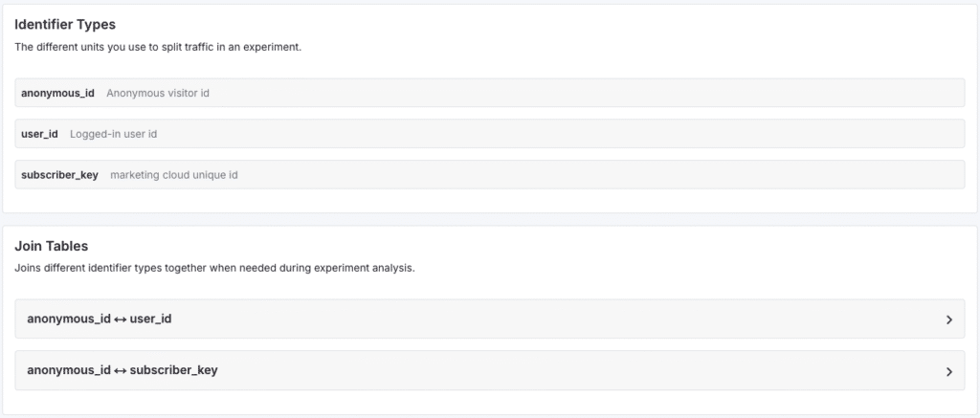
Task: Select the bold subscriber_key identifier type label
Action: coord(59,175)
